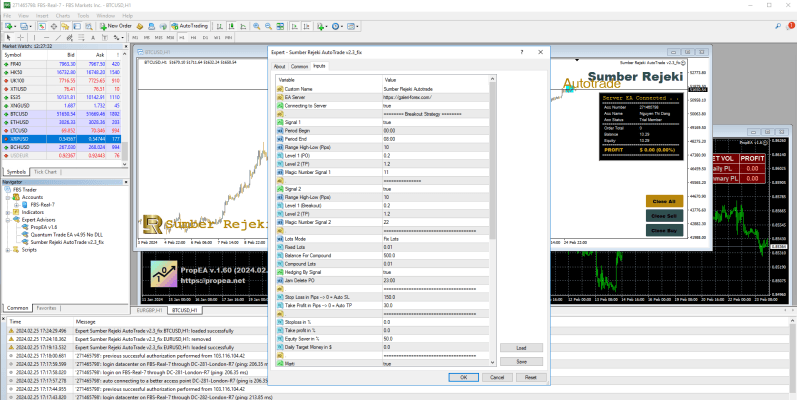Toggle the AutoTrading button
The width and height of the screenshot is (797, 400).
[x=189, y=26]
